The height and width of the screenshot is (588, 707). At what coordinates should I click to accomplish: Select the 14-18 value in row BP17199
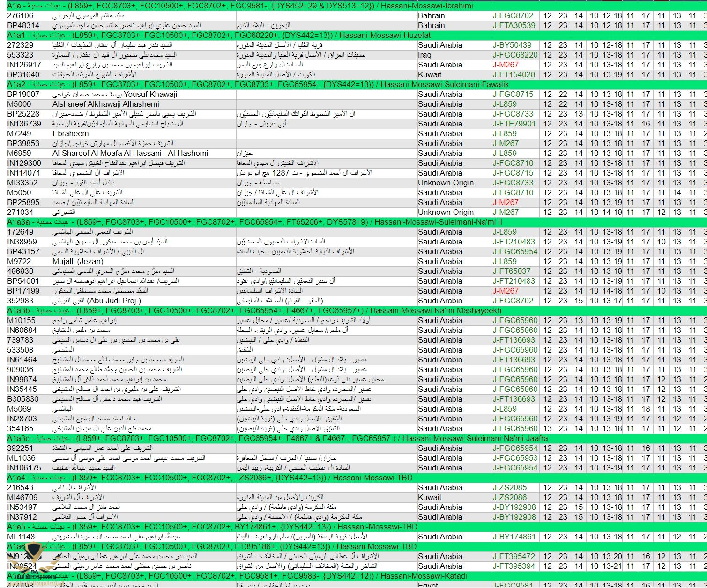point(612,291)
